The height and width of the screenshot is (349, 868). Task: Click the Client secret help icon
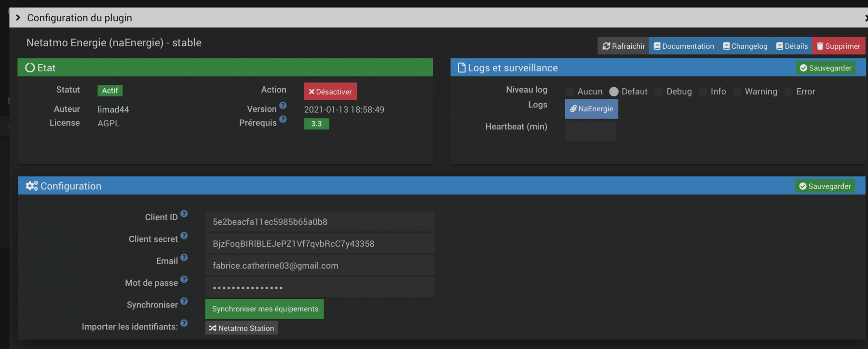[x=184, y=236]
